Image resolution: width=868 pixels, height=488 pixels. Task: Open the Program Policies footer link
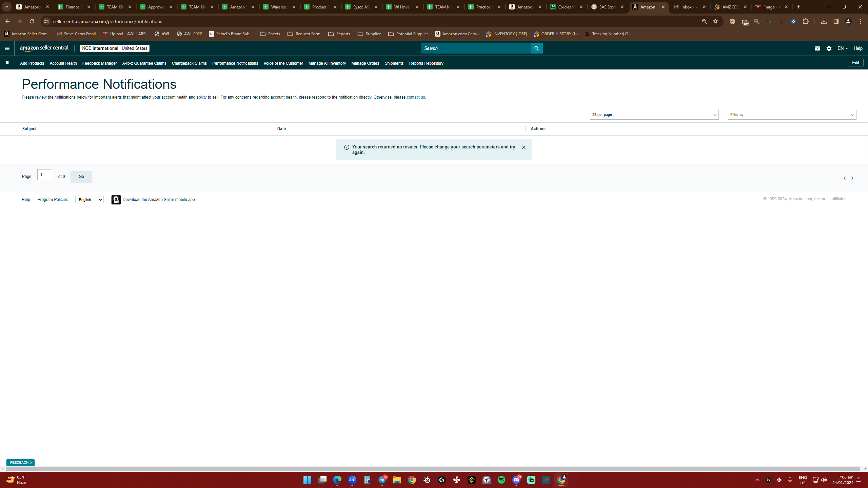click(53, 200)
